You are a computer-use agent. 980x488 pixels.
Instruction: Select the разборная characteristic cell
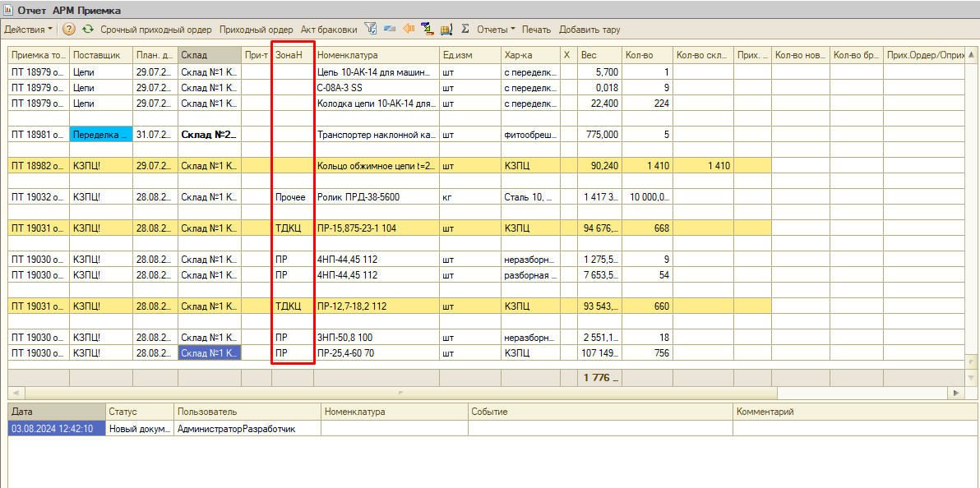point(530,275)
